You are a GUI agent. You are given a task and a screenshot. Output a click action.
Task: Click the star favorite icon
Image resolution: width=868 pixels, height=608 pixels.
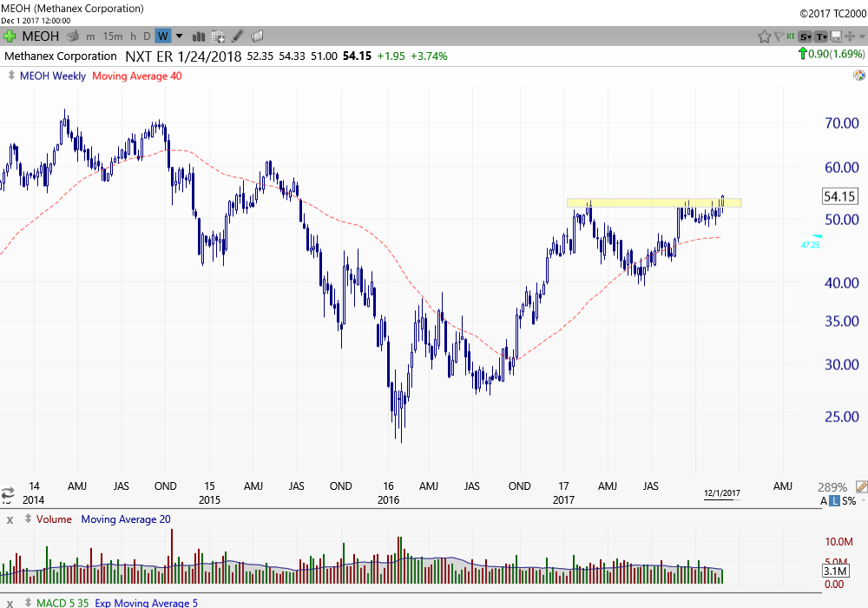(764, 36)
